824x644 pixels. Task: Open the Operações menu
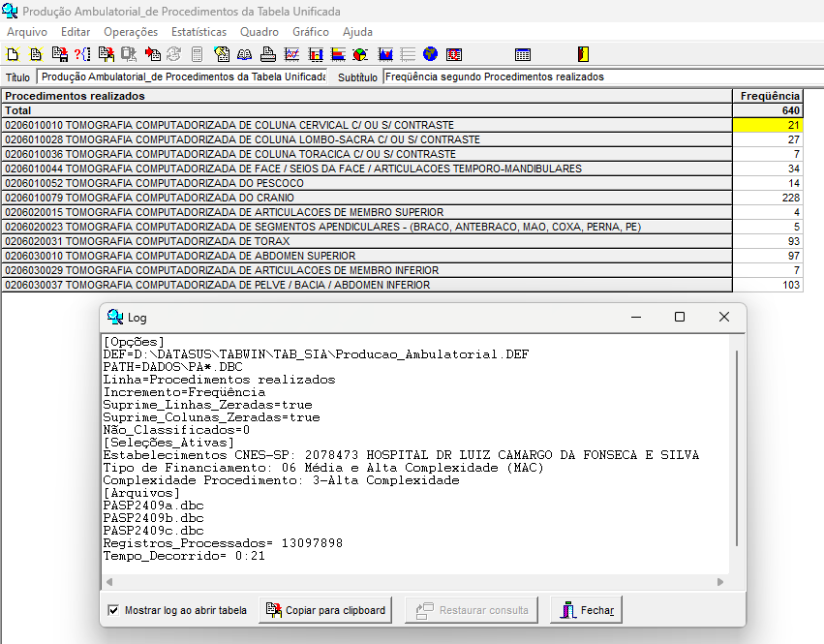pos(131,32)
